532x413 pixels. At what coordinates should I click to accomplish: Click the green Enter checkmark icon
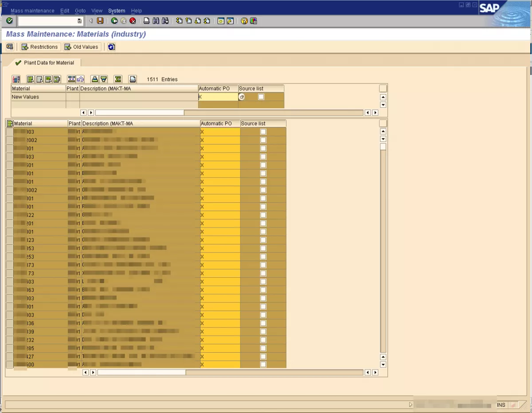[x=10, y=21]
